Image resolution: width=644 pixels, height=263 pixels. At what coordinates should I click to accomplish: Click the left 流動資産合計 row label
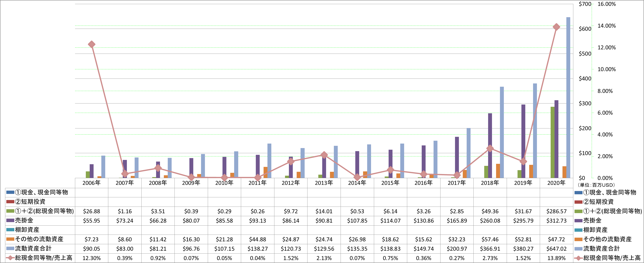(33, 248)
